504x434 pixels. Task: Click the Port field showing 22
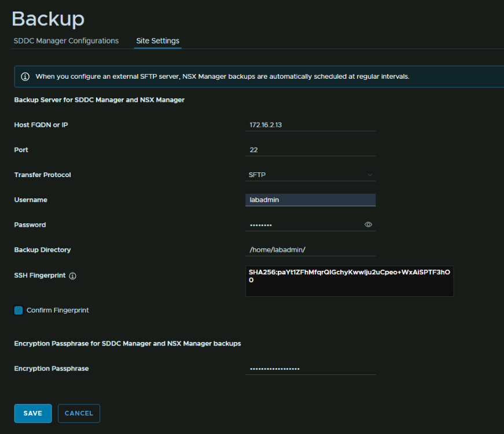310,150
